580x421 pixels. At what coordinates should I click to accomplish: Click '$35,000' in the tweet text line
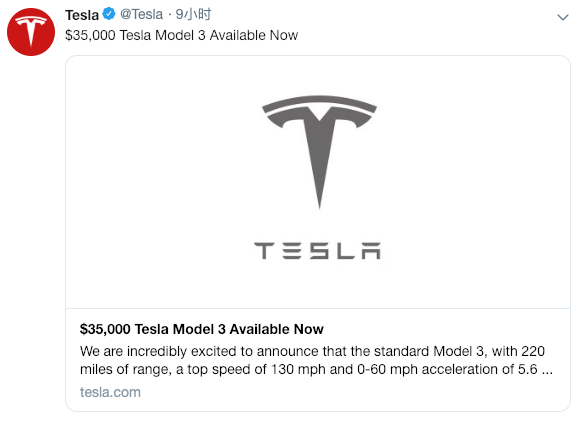90,36
